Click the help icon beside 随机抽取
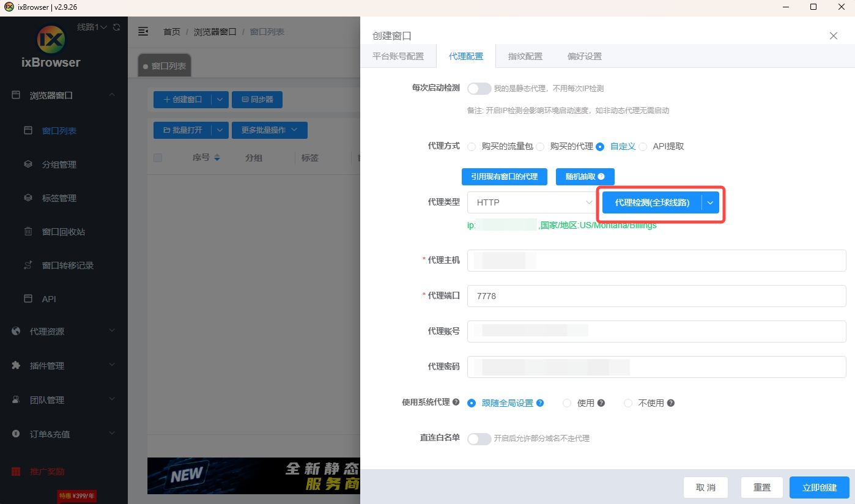The image size is (855, 504). pyautogui.click(x=601, y=177)
